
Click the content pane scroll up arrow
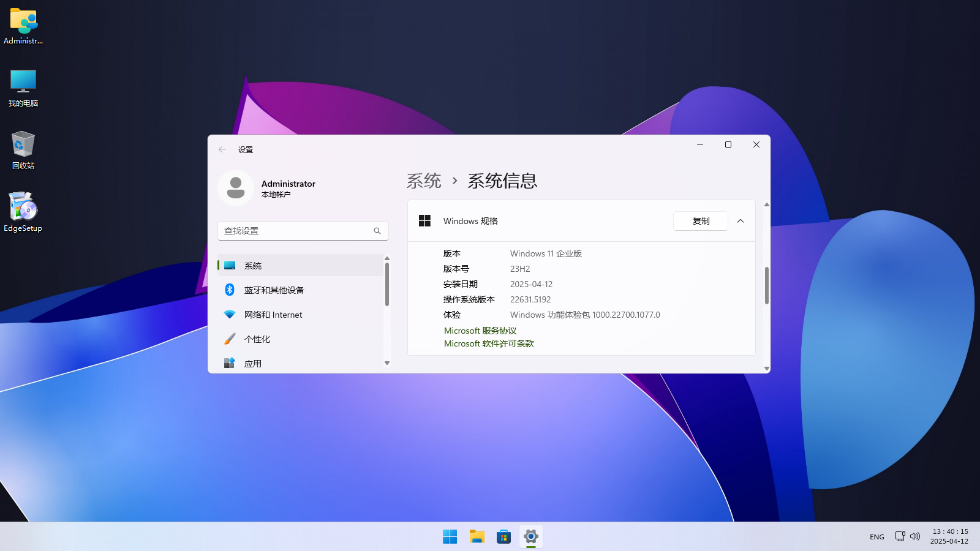[767, 204]
